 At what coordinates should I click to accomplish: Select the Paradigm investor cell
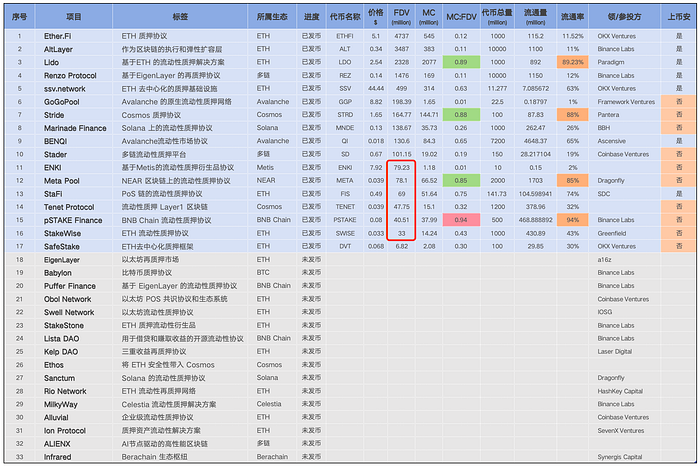622,62
